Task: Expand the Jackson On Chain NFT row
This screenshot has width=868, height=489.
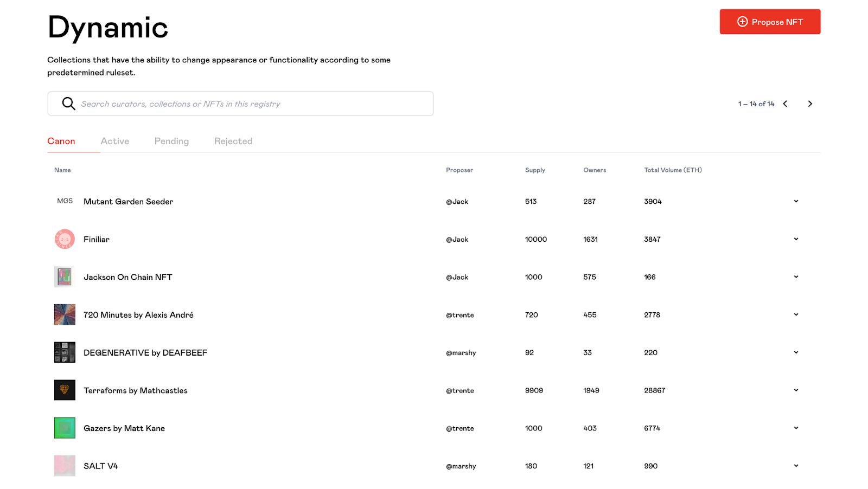Action: coord(796,277)
